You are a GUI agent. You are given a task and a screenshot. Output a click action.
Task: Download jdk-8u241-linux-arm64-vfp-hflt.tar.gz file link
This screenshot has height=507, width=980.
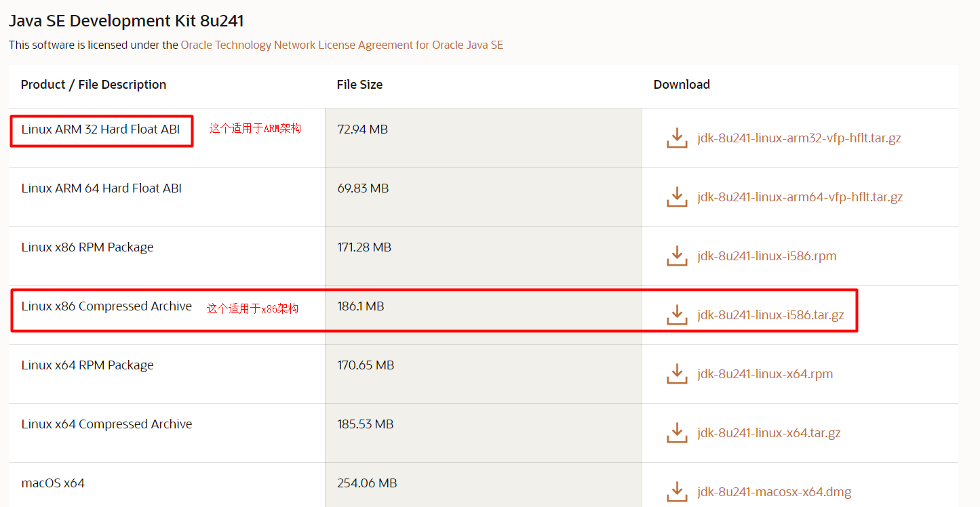(x=800, y=197)
